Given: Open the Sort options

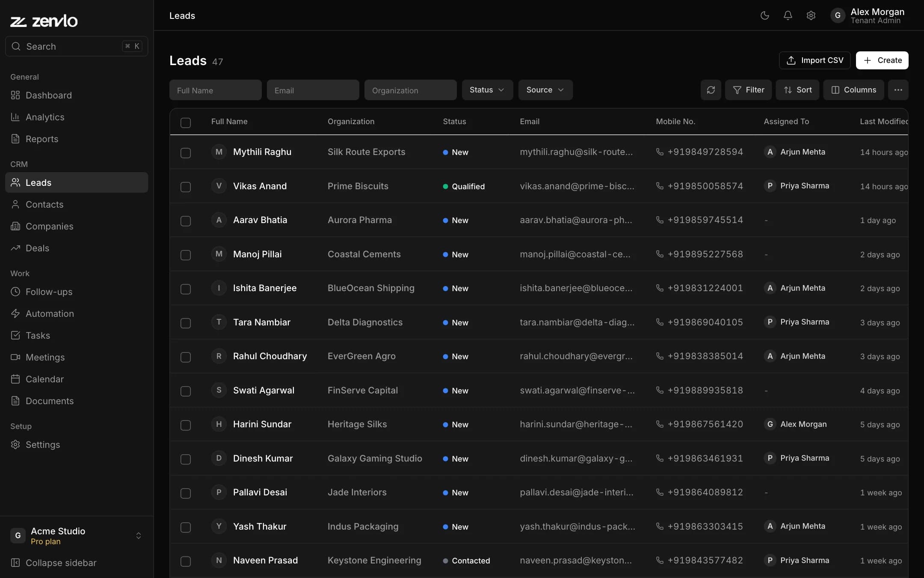Looking at the screenshot, I should (x=797, y=90).
